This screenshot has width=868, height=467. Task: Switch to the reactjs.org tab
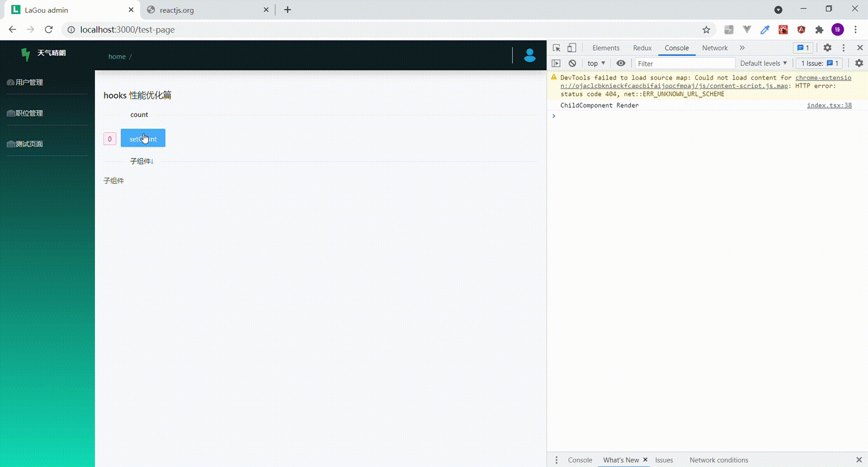coord(208,10)
